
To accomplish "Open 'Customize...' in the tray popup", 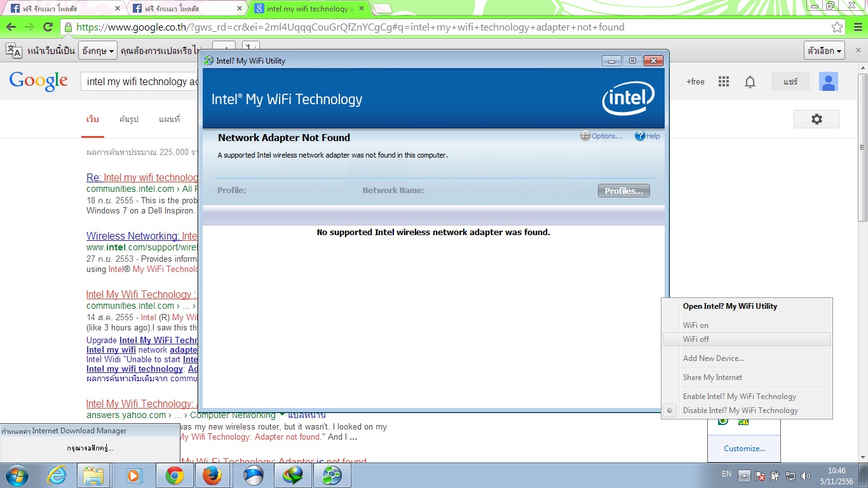I will pyautogui.click(x=744, y=449).
